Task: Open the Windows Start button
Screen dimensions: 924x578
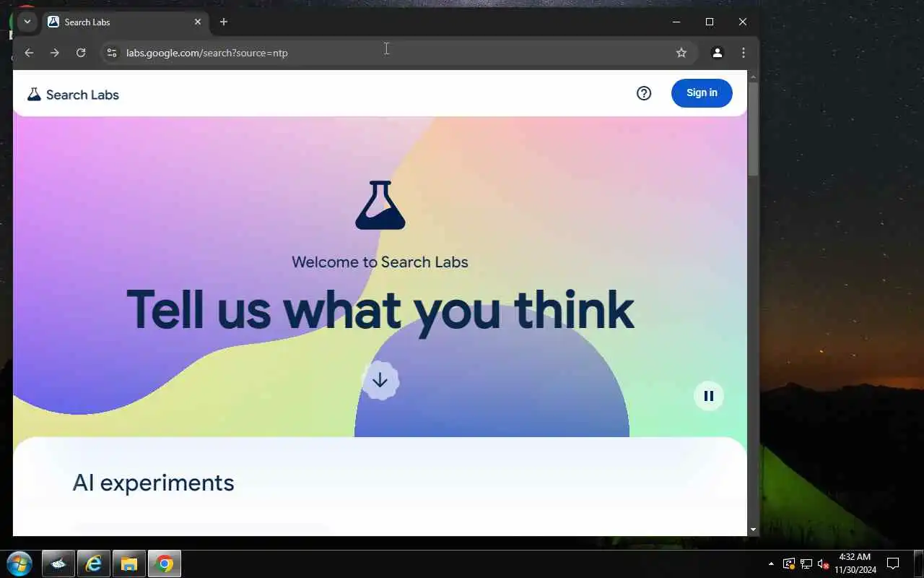Action: [x=19, y=564]
